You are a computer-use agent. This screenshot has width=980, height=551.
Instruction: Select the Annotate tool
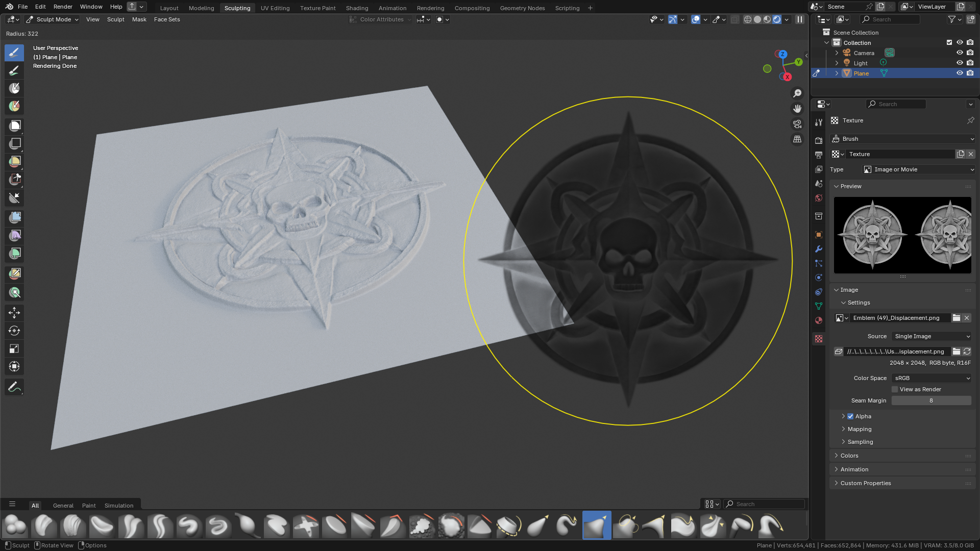(14, 387)
